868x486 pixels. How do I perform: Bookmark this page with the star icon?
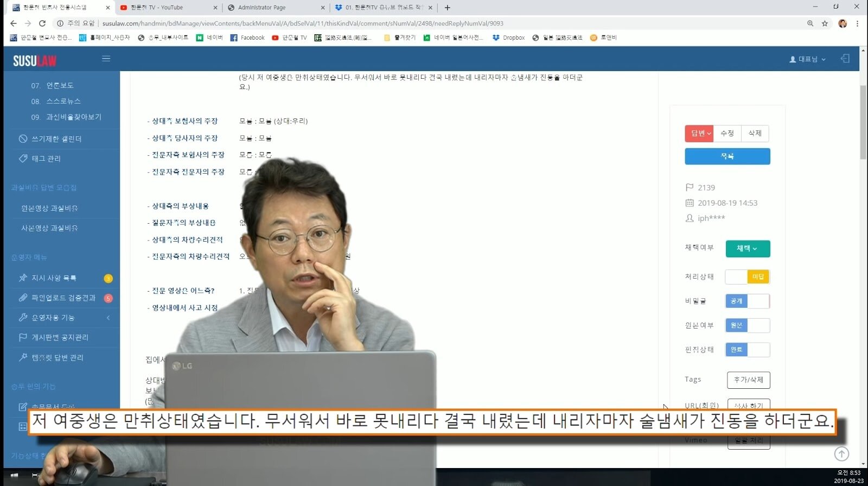click(825, 23)
